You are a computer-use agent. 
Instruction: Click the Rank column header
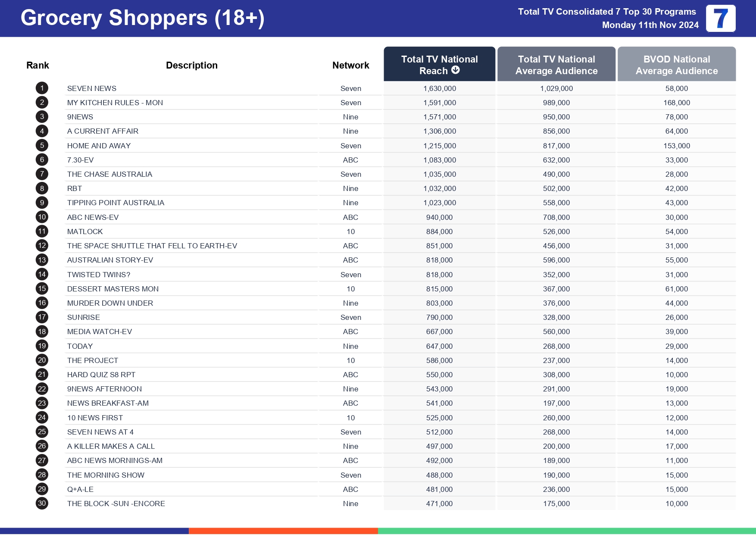pos(37,65)
